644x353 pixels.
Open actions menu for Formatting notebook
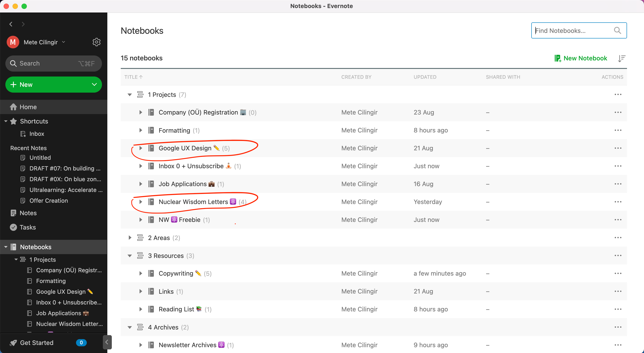pyautogui.click(x=618, y=130)
